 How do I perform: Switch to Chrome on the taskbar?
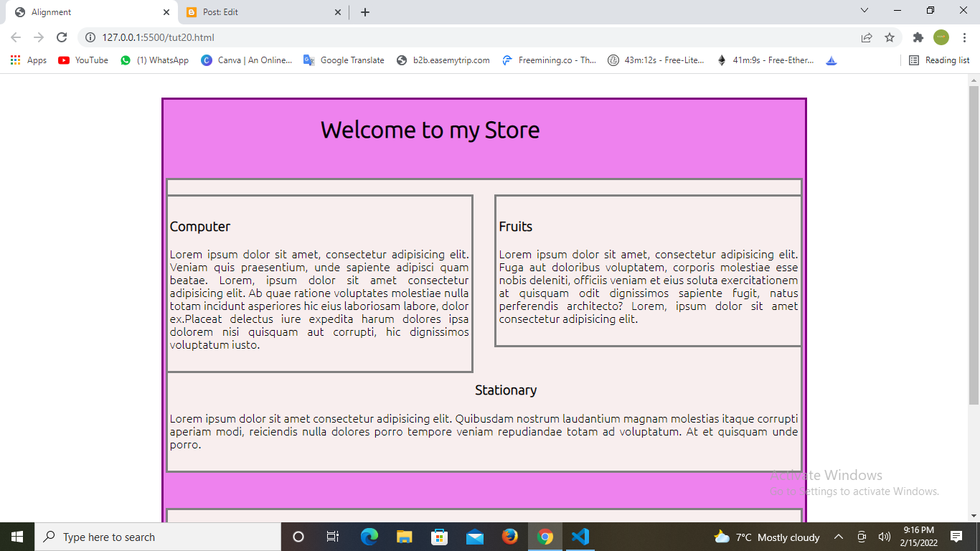(x=545, y=537)
